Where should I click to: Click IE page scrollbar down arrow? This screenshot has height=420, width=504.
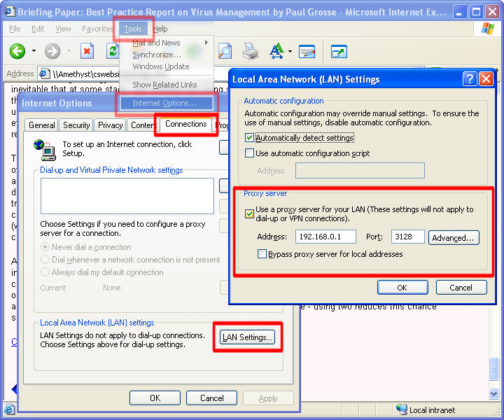[493, 393]
